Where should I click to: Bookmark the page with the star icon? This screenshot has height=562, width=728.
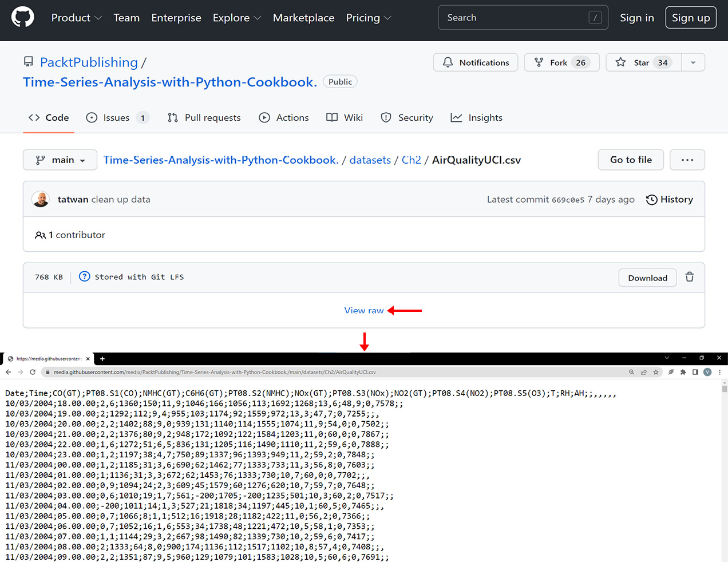656,372
